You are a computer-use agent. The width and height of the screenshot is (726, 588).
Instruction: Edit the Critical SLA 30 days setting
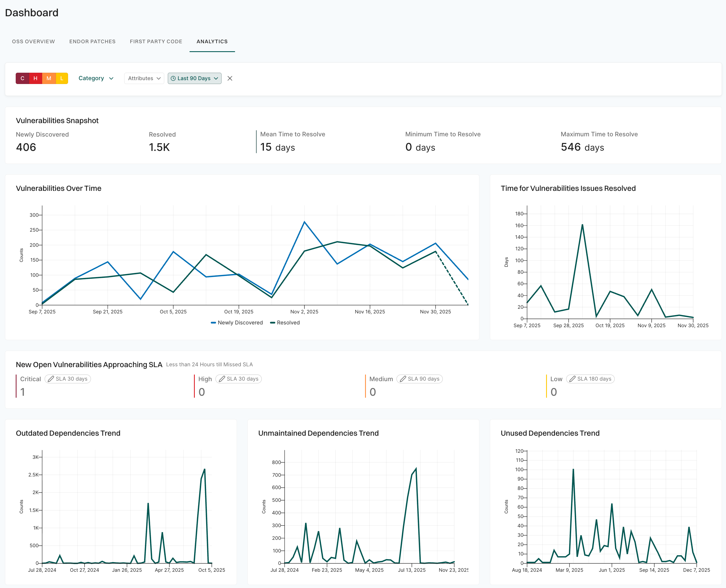(x=68, y=379)
